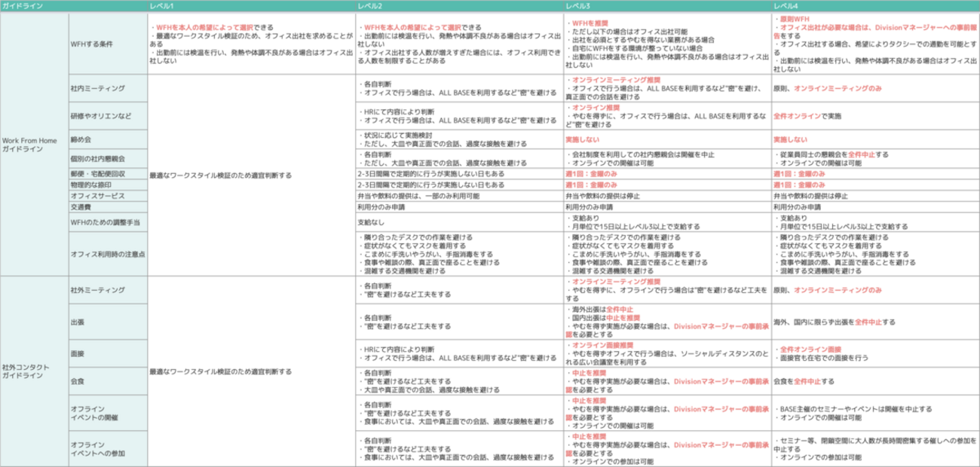980x467 pixels.
Task: Select the 研修やオリエンなど row label
Action: click(107, 117)
